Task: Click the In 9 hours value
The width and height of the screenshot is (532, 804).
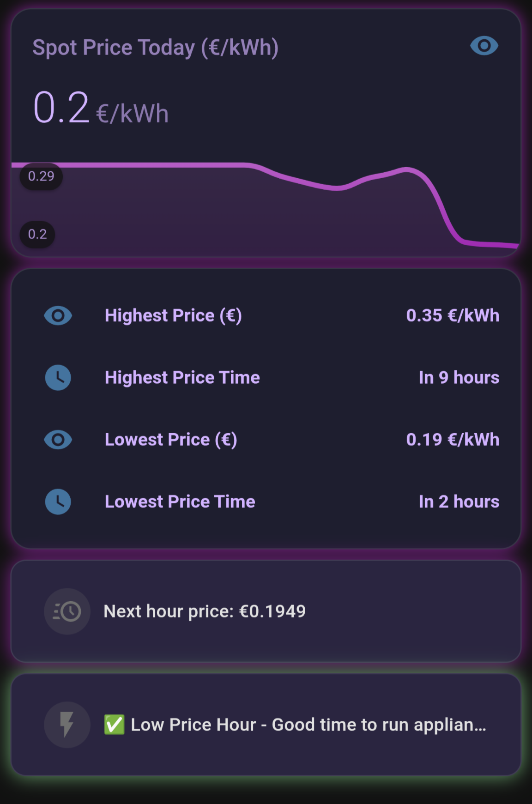Action: (459, 378)
